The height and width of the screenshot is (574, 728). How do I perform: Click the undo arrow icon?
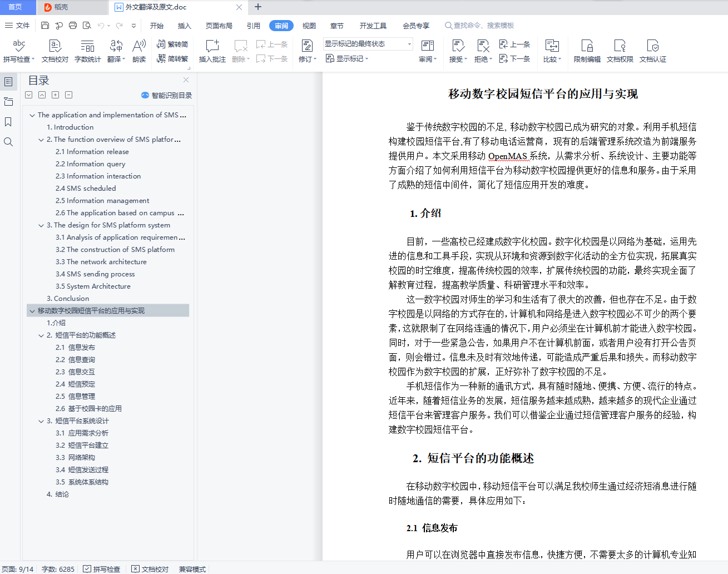coord(101,26)
